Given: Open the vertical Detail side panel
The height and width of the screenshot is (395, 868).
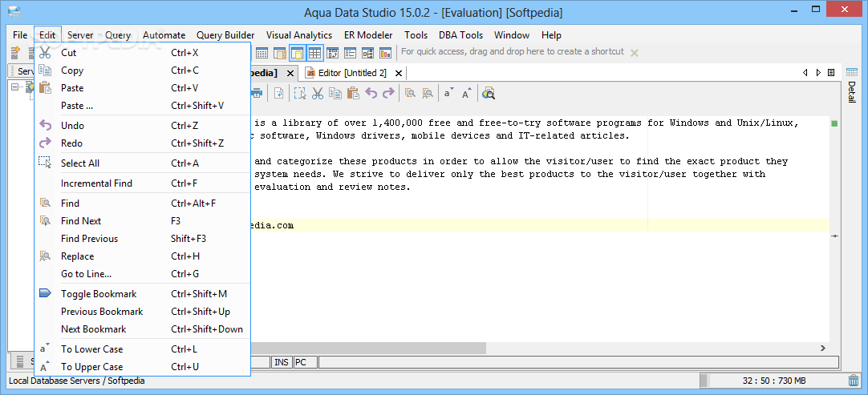Looking at the screenshot, I should (x=851, y=92).
